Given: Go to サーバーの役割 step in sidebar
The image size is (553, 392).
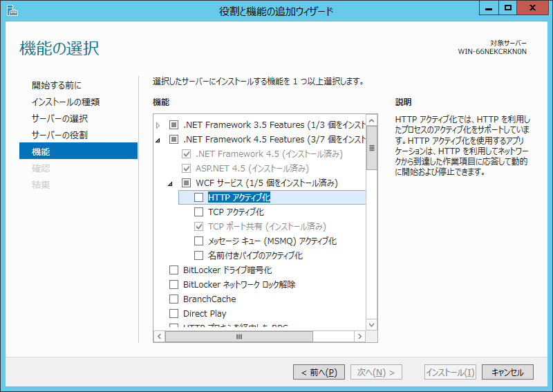Looking at the screenshot, I should pyautogui.click(x=59, y=135).
